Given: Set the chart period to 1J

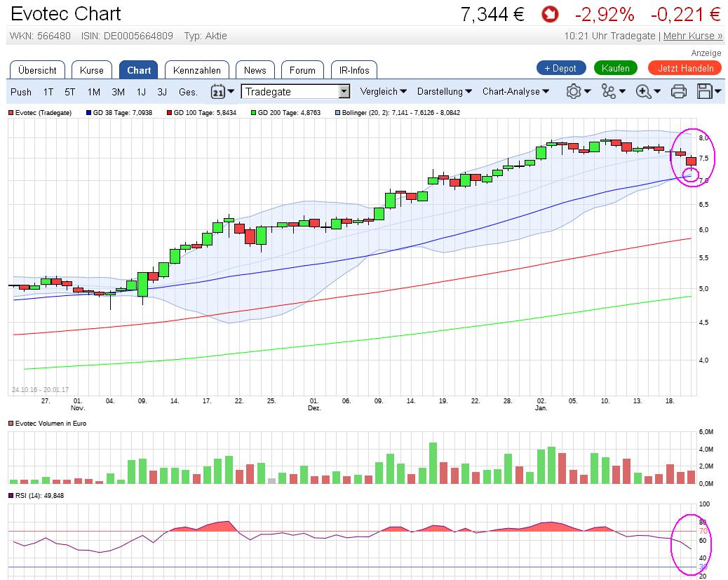Looking at the screenshot, I should (141, 92).
